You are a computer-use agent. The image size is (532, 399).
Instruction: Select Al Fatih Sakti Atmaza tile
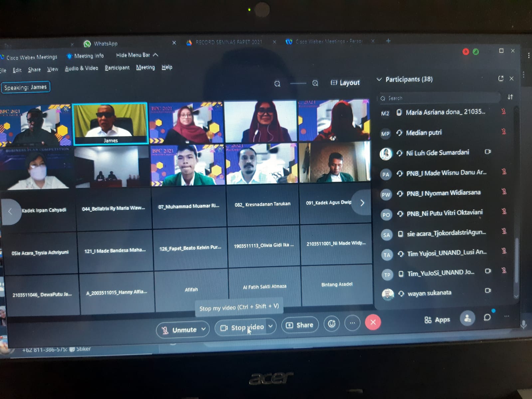(265, 287)
